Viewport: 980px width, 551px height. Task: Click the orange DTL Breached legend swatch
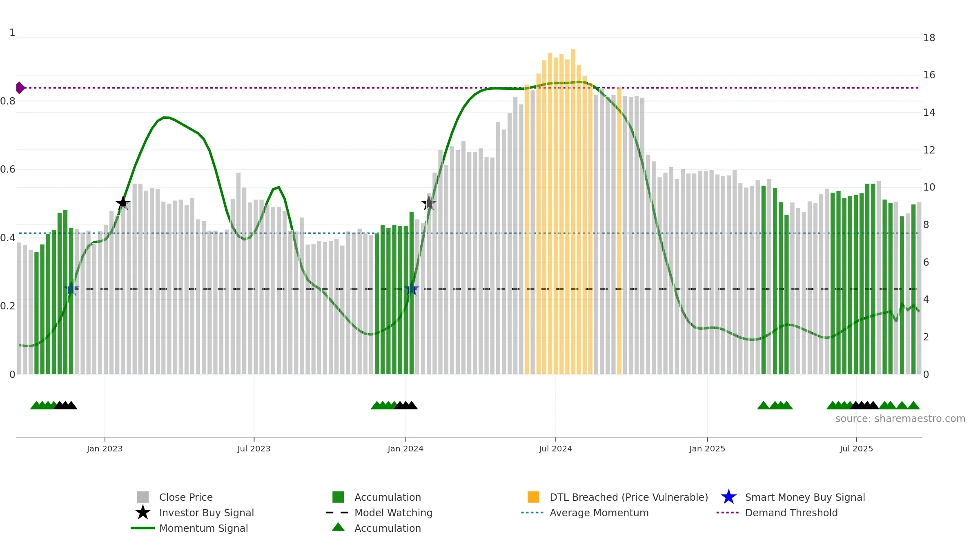[x=533, y=497]
